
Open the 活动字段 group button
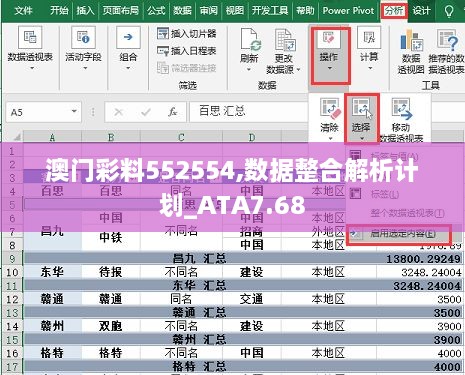point(83,48)
